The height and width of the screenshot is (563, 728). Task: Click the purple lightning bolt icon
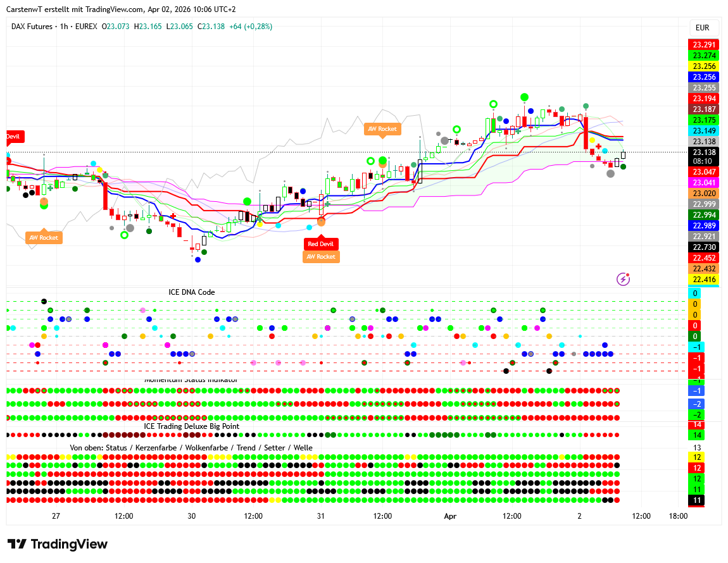tap(624, 279)
